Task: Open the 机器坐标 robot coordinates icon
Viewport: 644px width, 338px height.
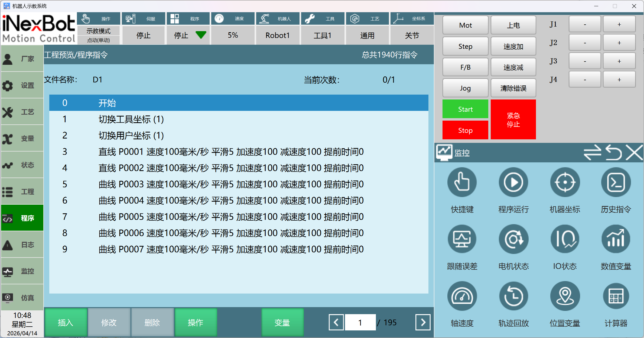Action: click(x=565, y=182)
